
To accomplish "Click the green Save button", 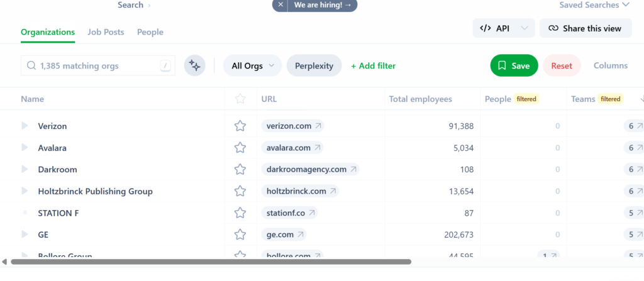I will point(514,65).
